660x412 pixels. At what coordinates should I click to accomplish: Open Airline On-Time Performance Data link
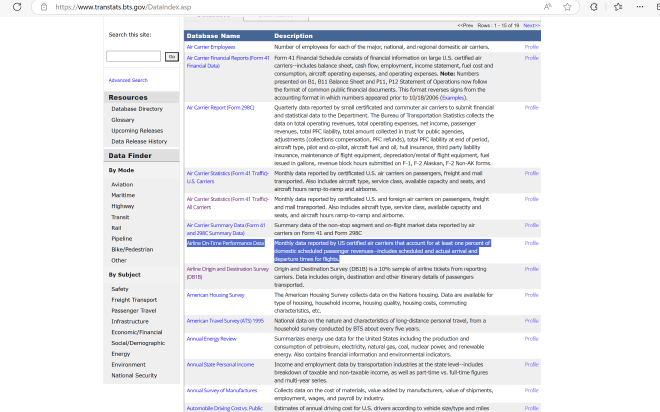click(x=225, y=243)
